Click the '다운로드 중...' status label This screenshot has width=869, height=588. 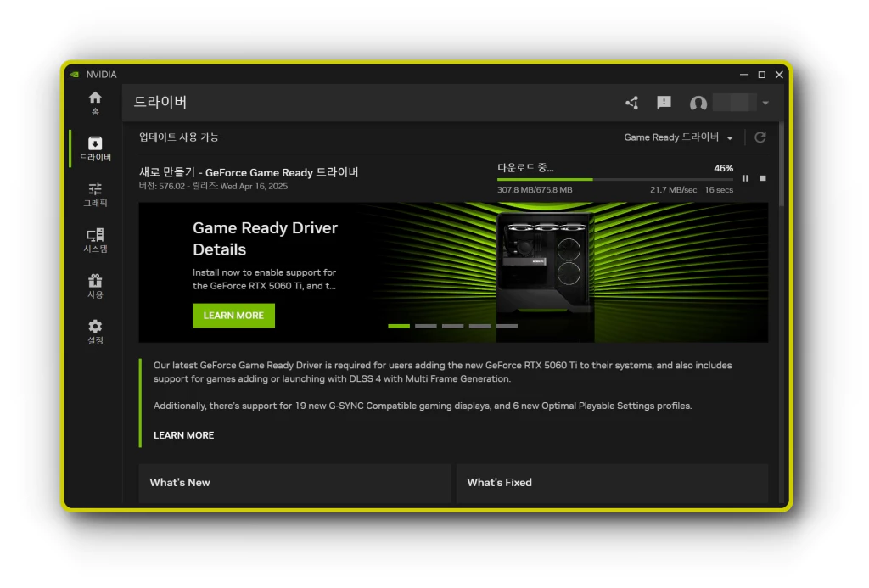[525, 168]
